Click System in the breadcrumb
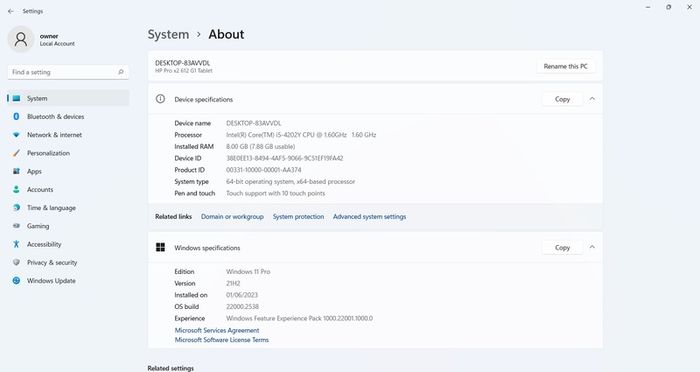The height and width of the screenshot is (372, 700). 168,34
